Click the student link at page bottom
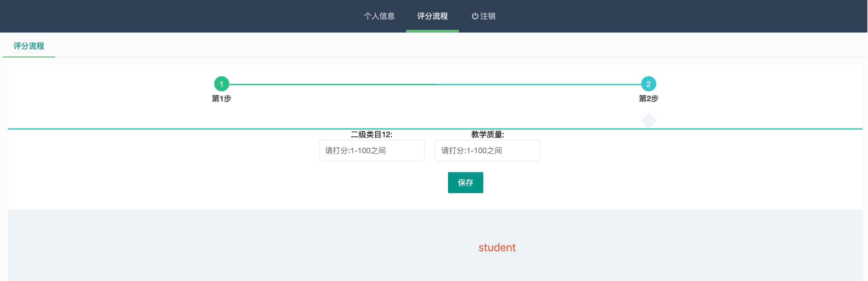868x281 pixels. pos(497,247)
